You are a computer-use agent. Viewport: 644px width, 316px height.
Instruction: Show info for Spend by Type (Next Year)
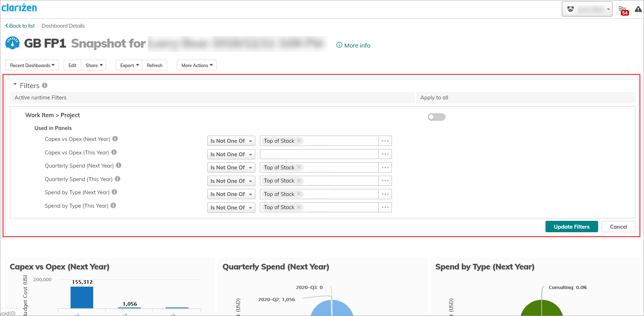pos(115,192)
